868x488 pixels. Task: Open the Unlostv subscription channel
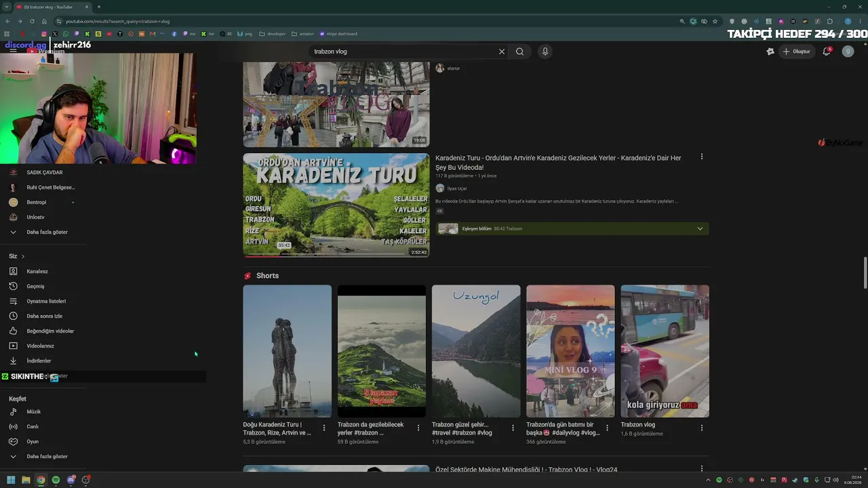(35, 217)
